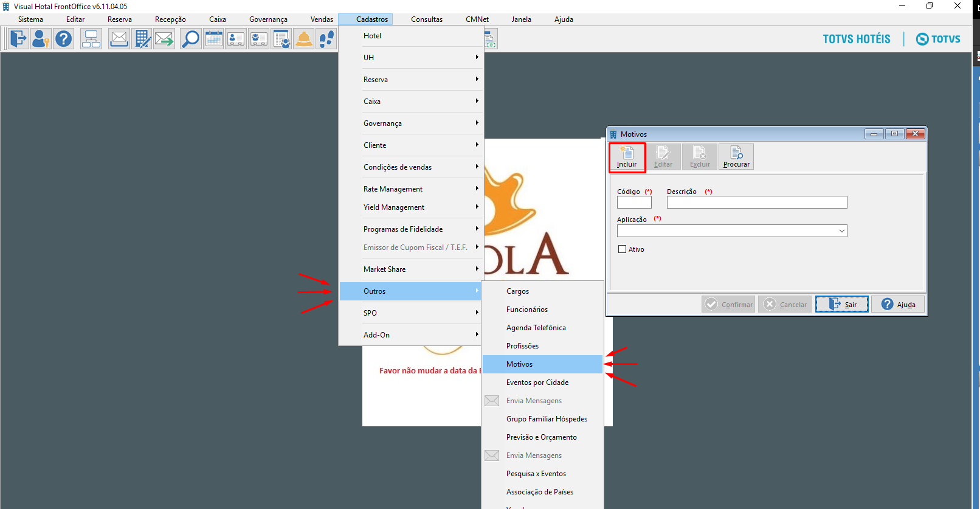Expand Reserva submenu in Cadastros menu
Image resolution: width=980 pixels, height=509 pixels.
[x=411, y=80]
